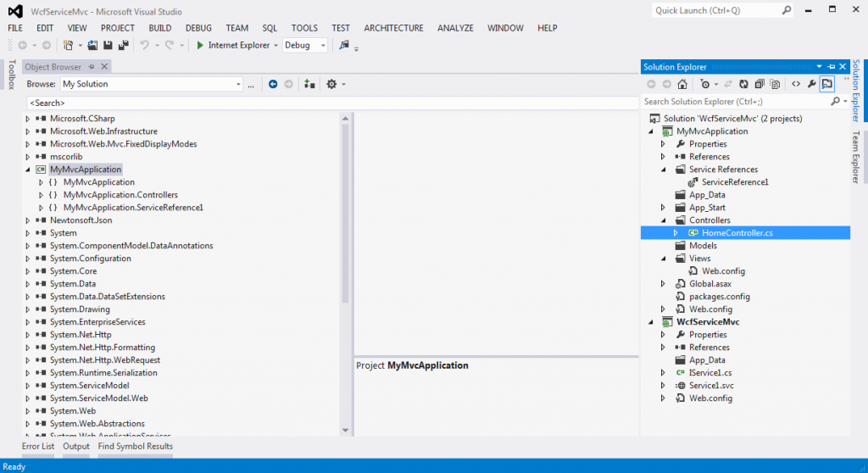Click the Open File toolbar icon
Image resolution: width=868 pixels, height=473 pixels.
click(92, 46)
